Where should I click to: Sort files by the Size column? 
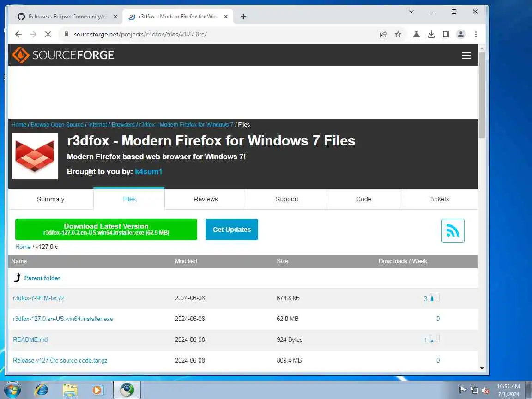click(x=282, y=261)
